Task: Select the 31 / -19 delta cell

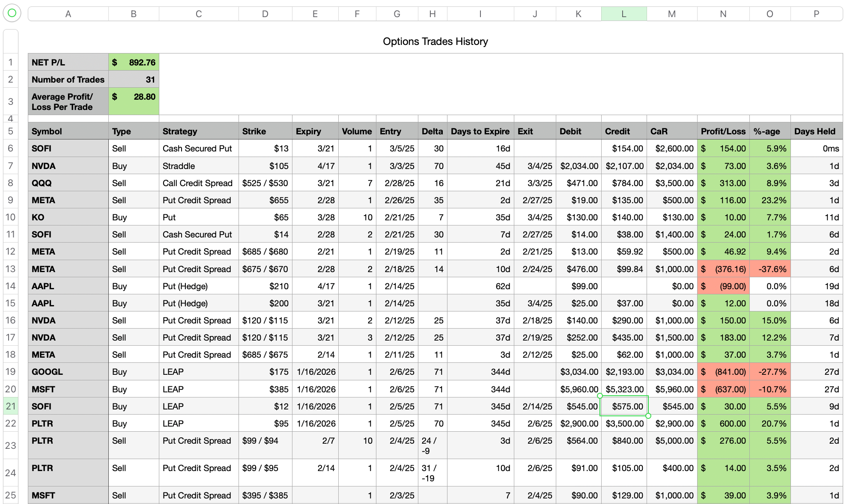Action: pos(432,473)
